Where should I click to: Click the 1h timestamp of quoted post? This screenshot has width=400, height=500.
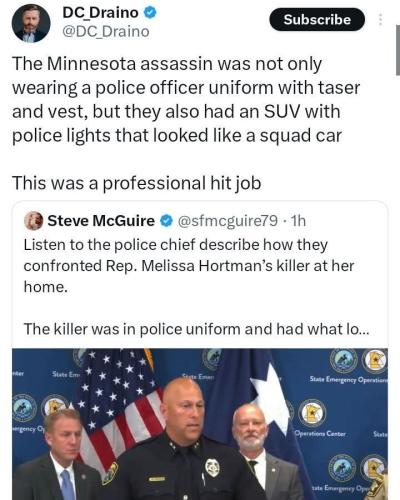pos(298,221)
